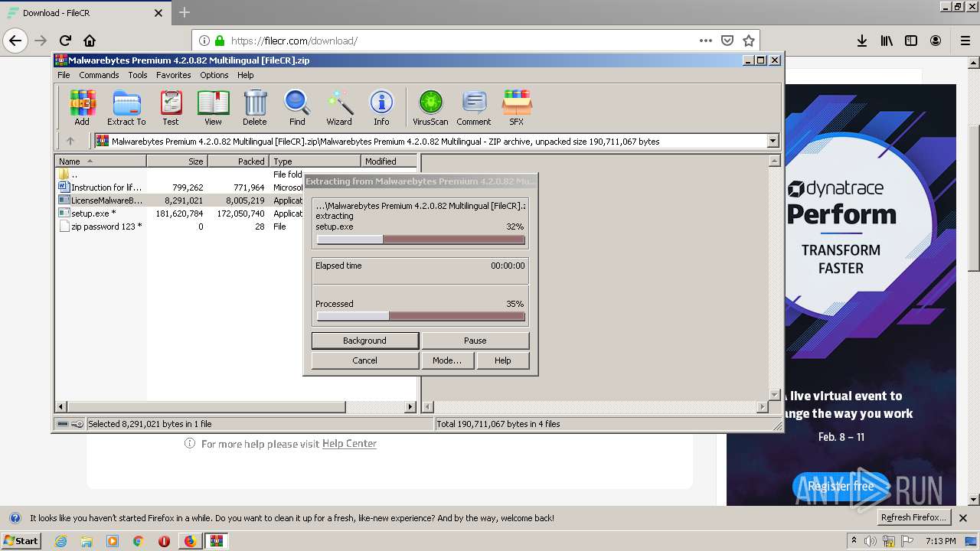Open the Firefox hamburger menu
The width and height of the screenshot is (980, 551).
click(x=965, y=41)
